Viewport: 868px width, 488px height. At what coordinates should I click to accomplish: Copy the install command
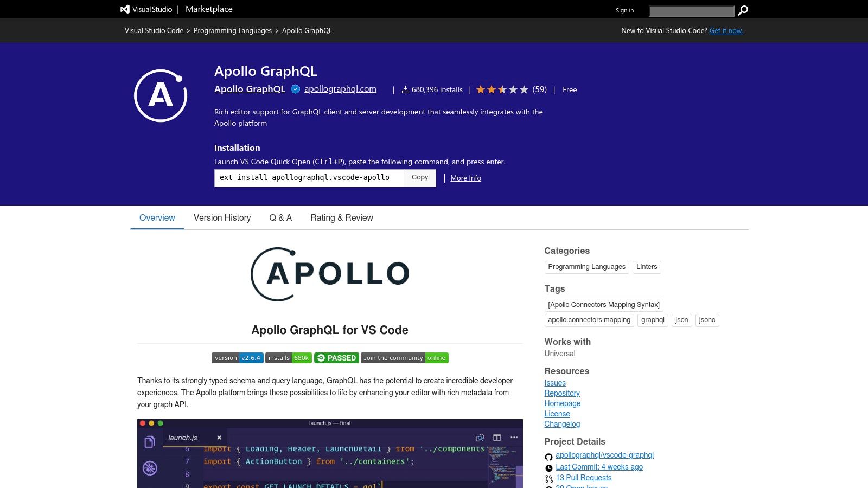(x=419, y=177)
